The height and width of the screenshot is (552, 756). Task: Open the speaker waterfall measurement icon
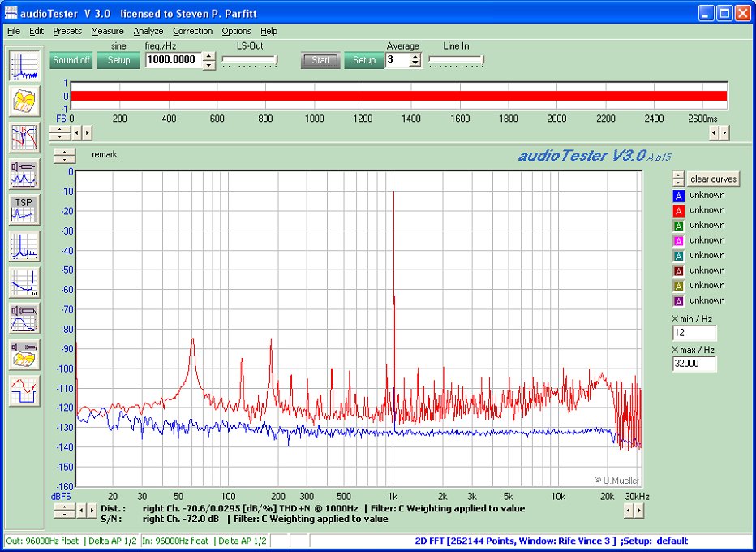click(24, 355)
